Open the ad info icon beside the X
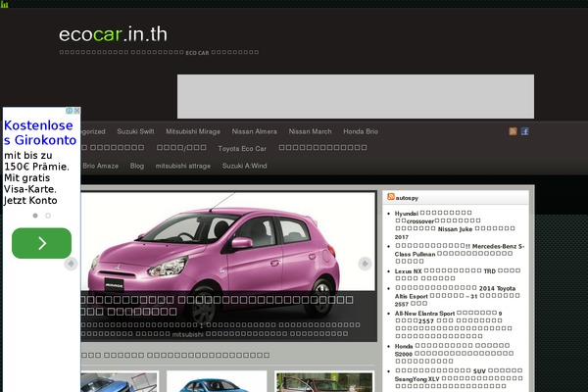The image size is (588, 392). point(70,111)
